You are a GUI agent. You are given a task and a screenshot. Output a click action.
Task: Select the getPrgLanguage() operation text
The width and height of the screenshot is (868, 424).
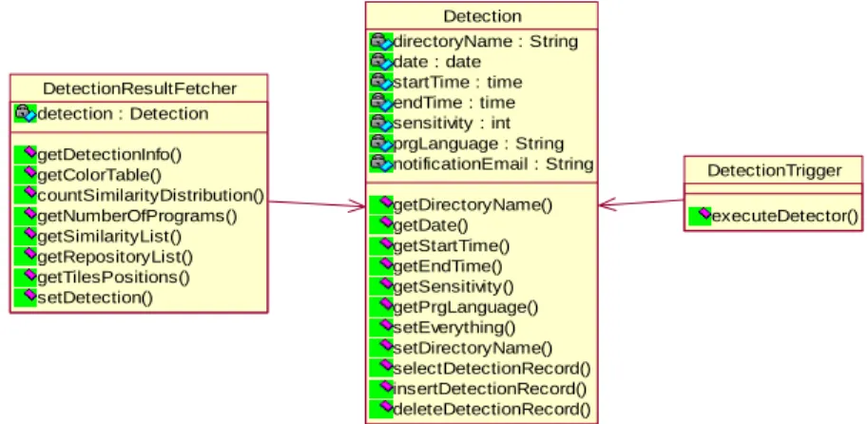click(466, 307)
